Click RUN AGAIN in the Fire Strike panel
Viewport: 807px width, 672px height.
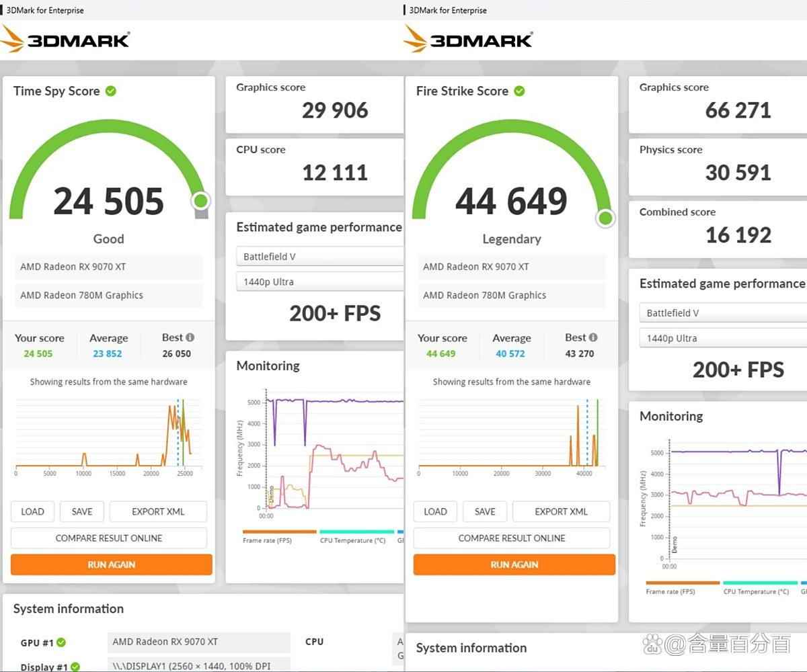click(x=514, y=564)
